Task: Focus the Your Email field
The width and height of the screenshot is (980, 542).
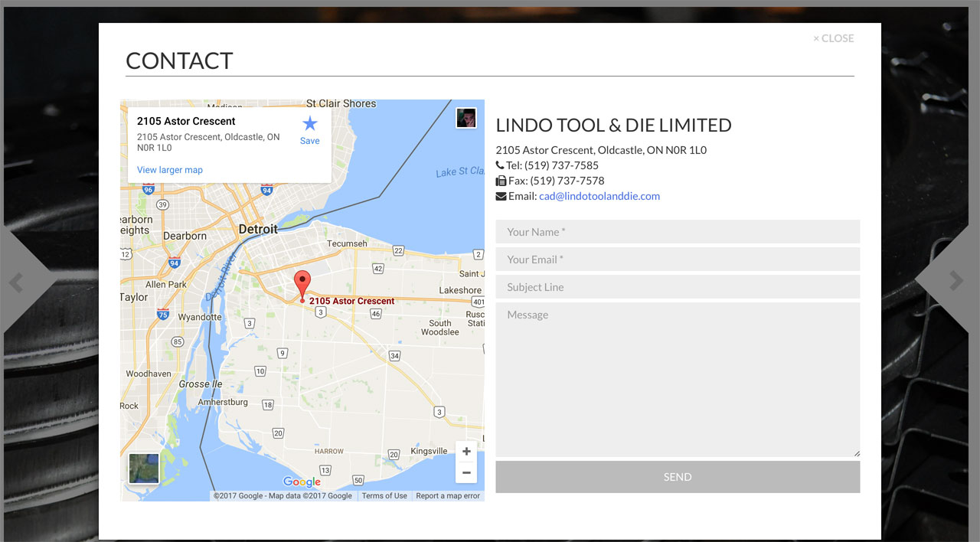Action: click(678, 260)
